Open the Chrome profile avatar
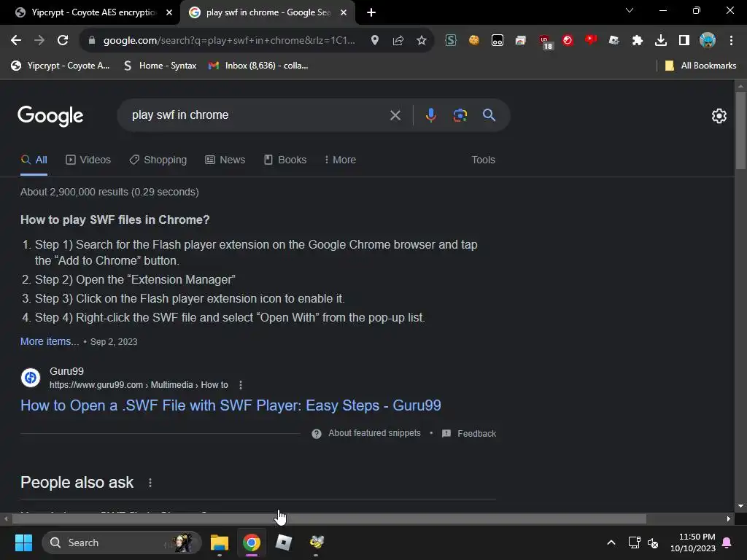Image resolution: width=747 pixels, height=560 pixels. tap(708, 41)
